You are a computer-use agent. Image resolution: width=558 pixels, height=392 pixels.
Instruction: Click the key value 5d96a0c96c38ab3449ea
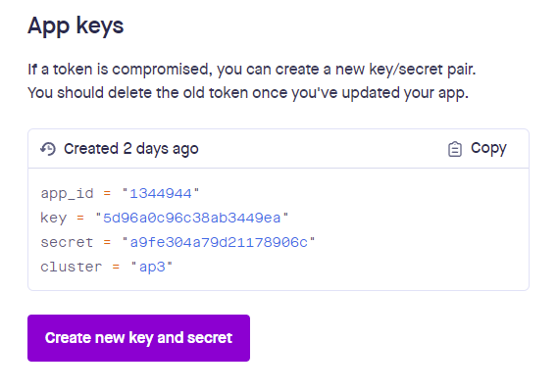192,219
